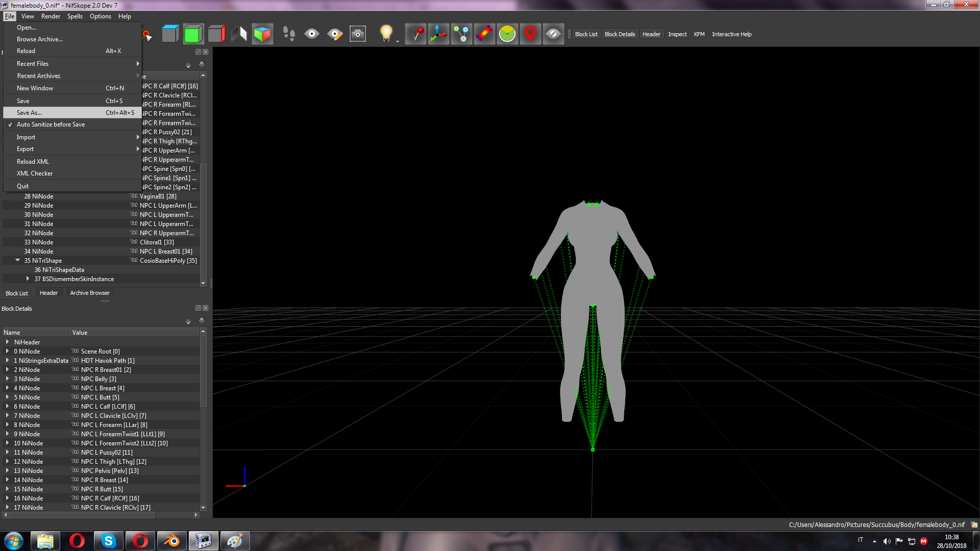Viewport: 980px width, 551px height.
Task: Click the screenshot camera icon
Action: pos(358,34)
